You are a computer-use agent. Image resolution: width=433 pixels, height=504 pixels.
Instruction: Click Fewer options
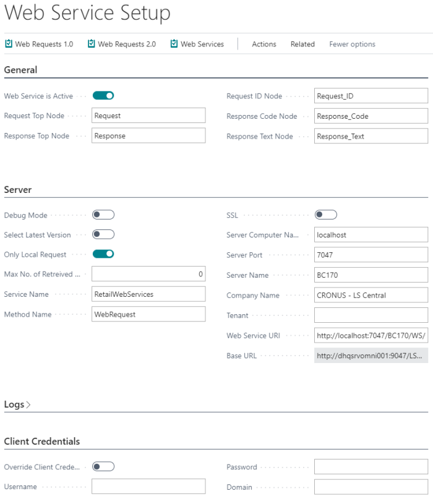pyautogui.click(x=351, y=44)
